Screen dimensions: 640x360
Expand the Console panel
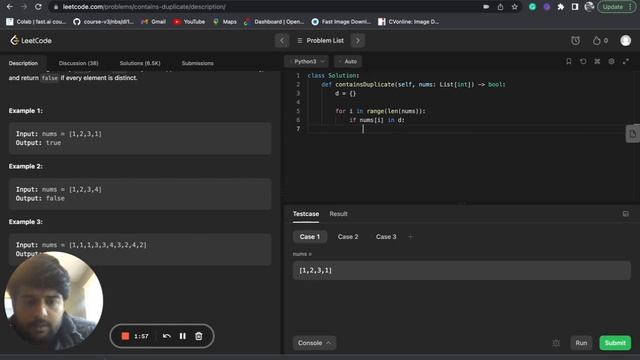click(314, 343)
